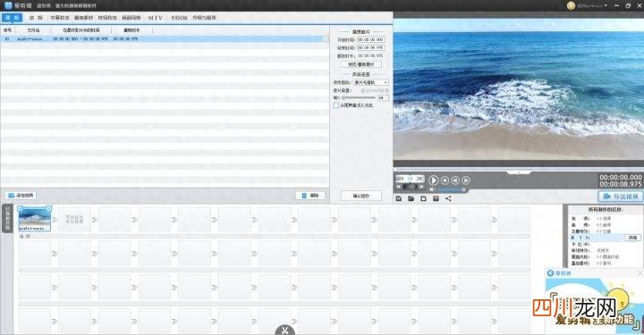Click the scissors cut icon at bottom

[284, 330]
